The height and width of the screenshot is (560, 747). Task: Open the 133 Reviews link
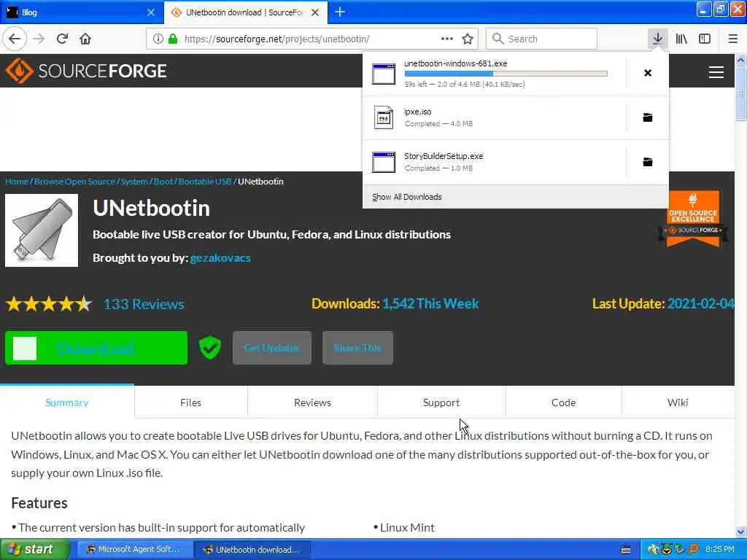[x=144, y=304]
